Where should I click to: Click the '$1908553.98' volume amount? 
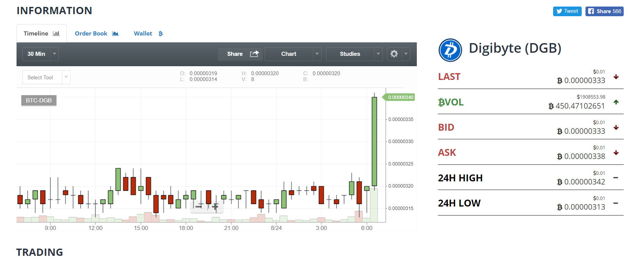[591, 97]
